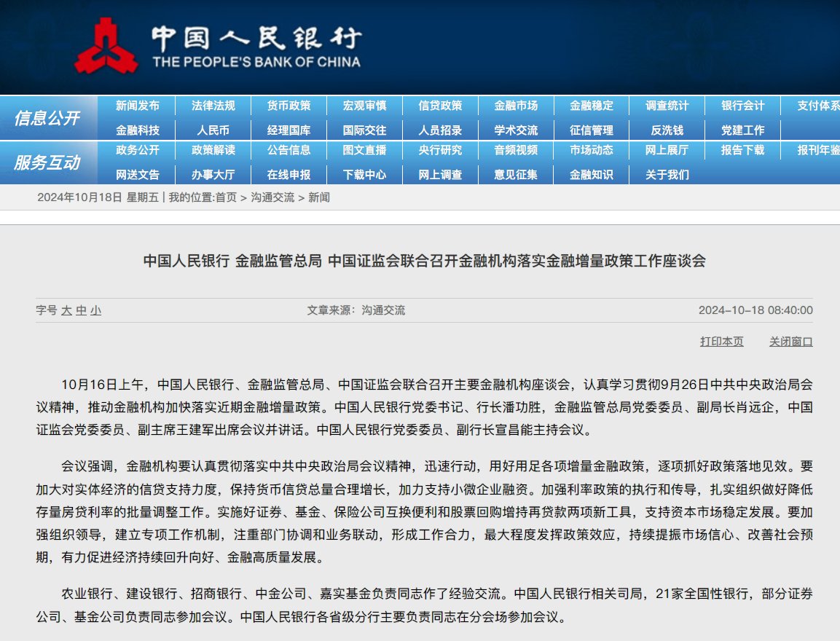Open 政务公开 in service menu

(x=138, y=150)
